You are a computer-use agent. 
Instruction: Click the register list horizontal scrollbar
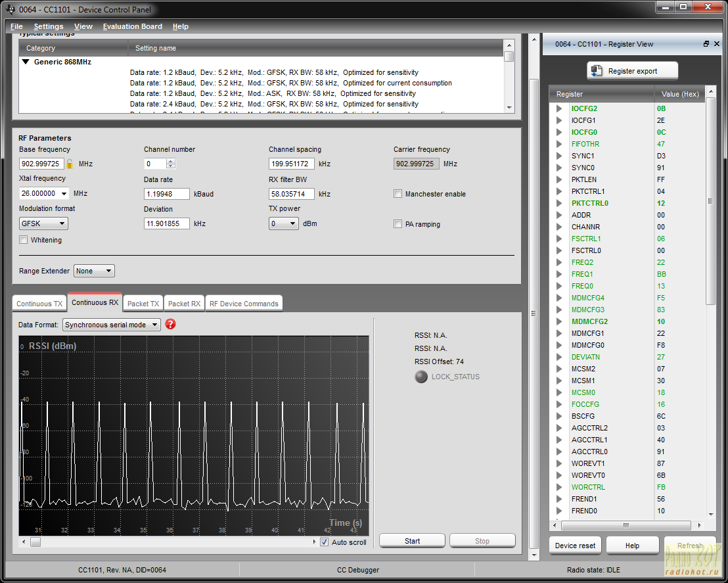point(626,525)
